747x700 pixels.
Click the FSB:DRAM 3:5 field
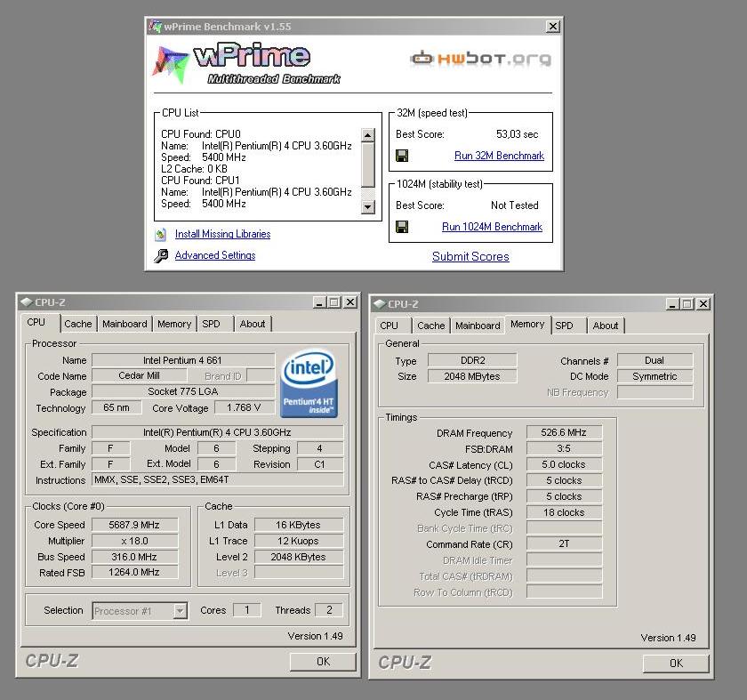pyautogui.click(x=564, y=449)
